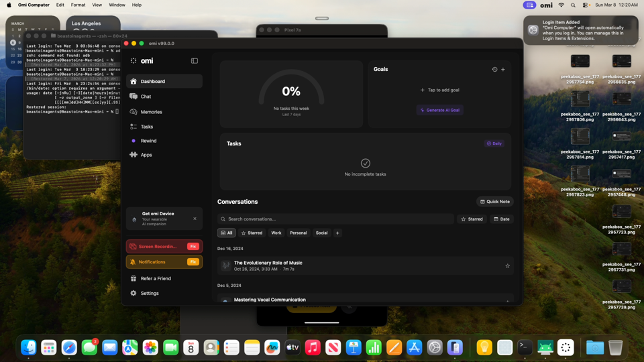Open the Omi Computer app menu
This screenshot has width=644, height=362.
pos(34,5)
